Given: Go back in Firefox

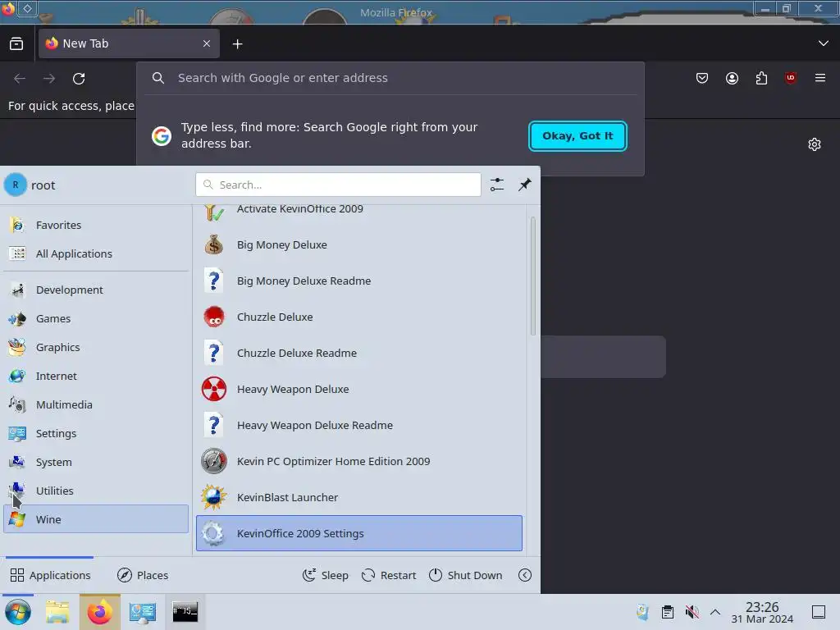Looking at the screenshot, I should click(20, 79).
